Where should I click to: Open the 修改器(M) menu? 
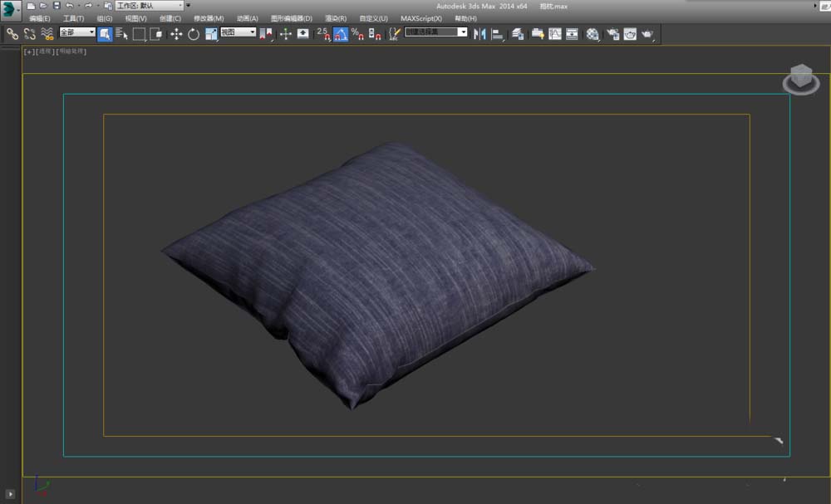coord(209,18)
